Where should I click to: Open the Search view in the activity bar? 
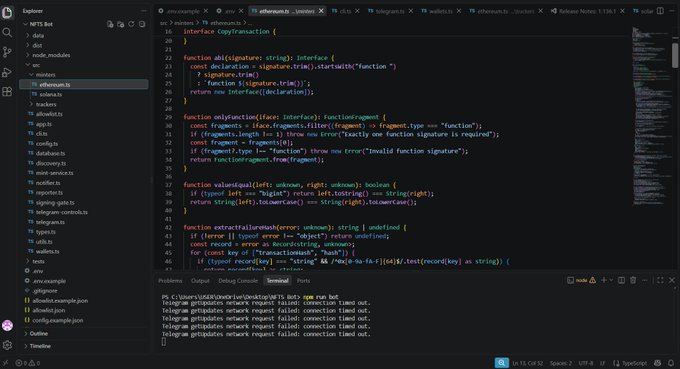pos(7,33)
